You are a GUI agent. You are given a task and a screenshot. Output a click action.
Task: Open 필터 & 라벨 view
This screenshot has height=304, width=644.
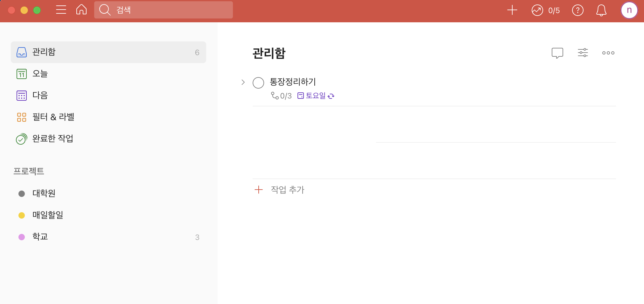click(x=108, y=117)
